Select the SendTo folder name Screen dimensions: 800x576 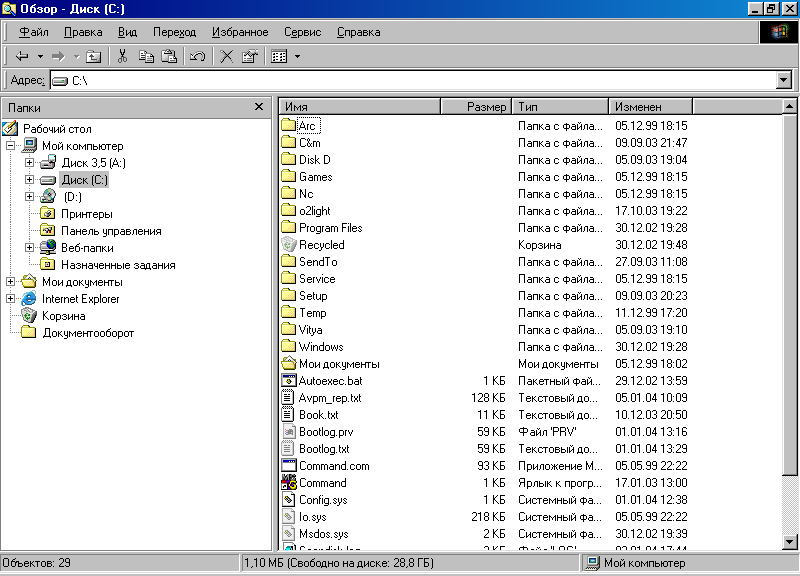pyautogui.click(x=318, y=262)
